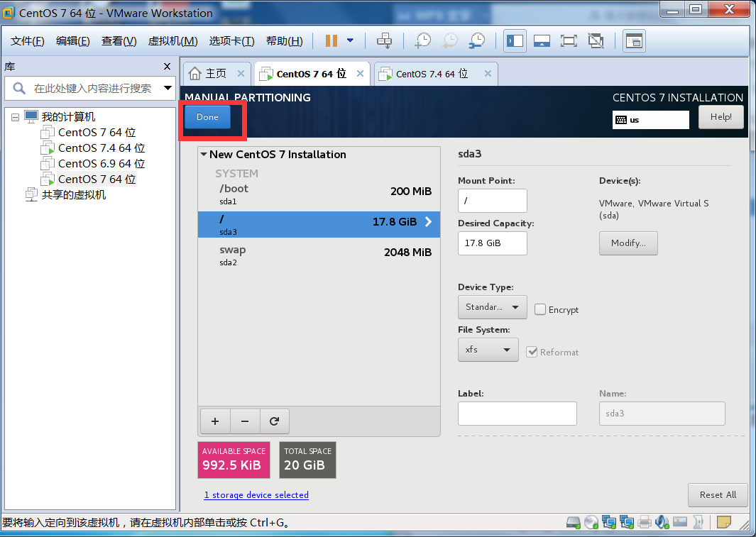This screenshot has height=537, width=756.
Task: Close the CentOS 7.4 64 位 tab
Action: (488, 73)
